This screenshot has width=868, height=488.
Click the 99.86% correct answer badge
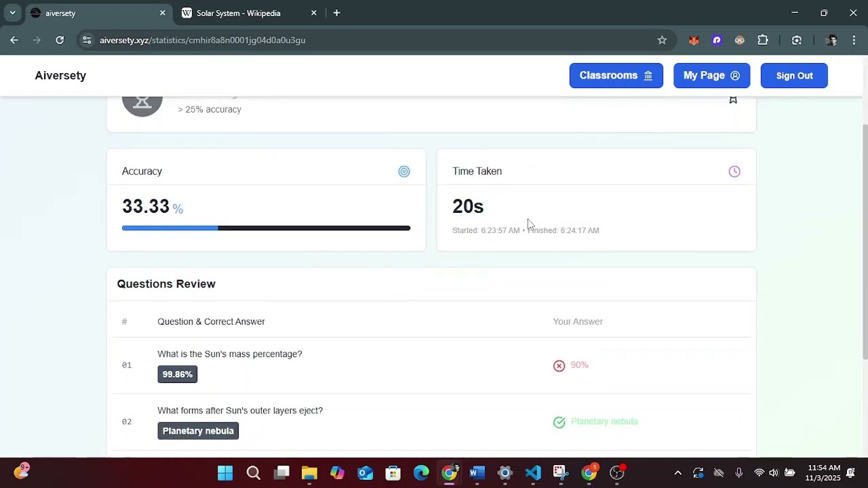(178, 374)
